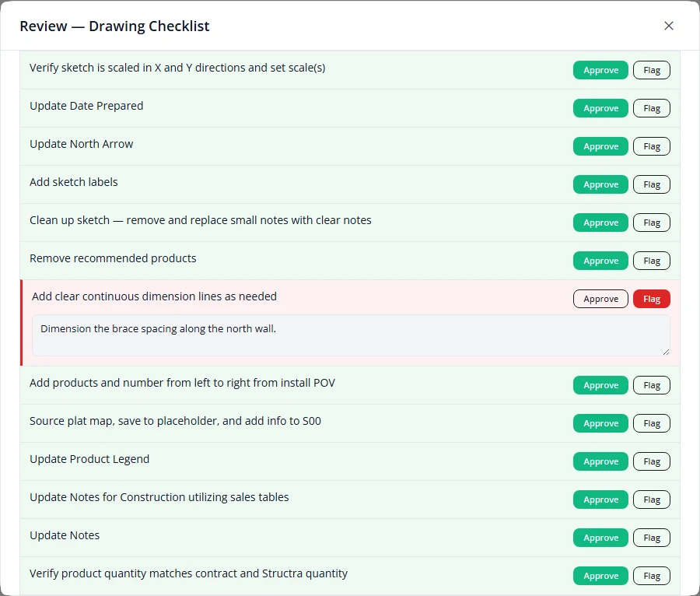Flag the Add sketch labels item
Screen dimensions: 700x596
click(x=651, y=184)
